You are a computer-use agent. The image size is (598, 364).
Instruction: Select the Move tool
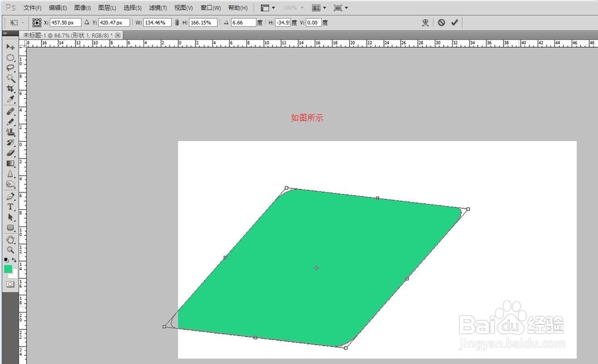tap(10, 47)
